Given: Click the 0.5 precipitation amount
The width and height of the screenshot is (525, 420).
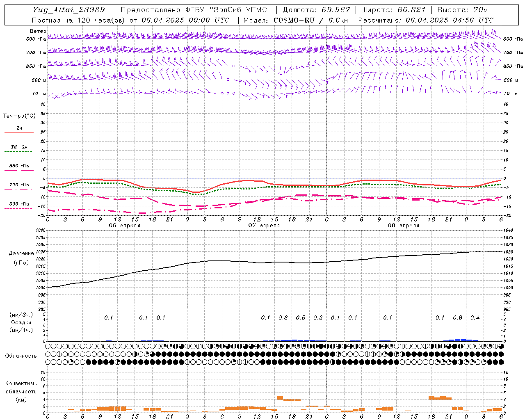Looking at the screenshot, I should [301, 318].
